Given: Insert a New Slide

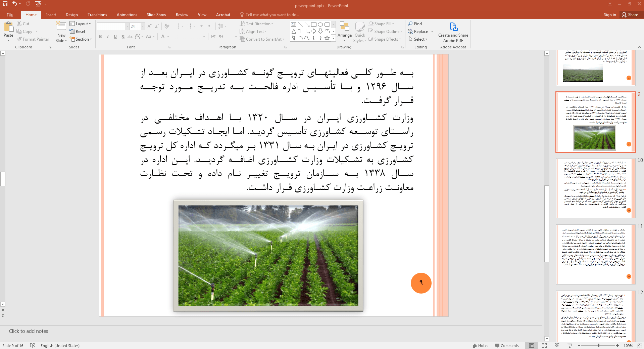Looking at the screenshot, I should click(61, 32).
